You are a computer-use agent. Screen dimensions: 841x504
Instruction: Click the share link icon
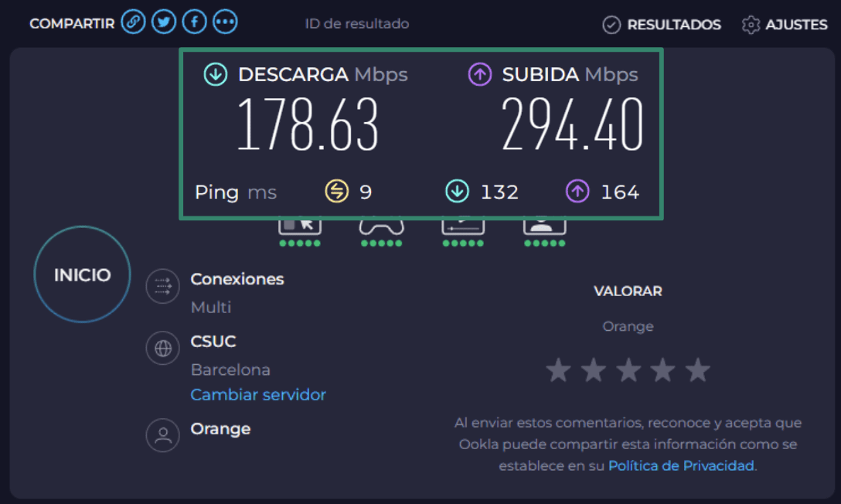[x=133, y=22]
